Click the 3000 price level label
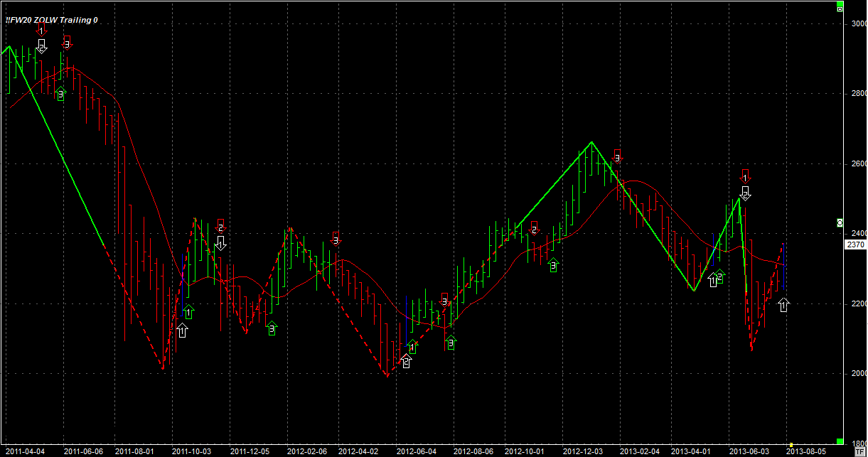This screenshot has width=868, height=457. (x=858, y=23)
